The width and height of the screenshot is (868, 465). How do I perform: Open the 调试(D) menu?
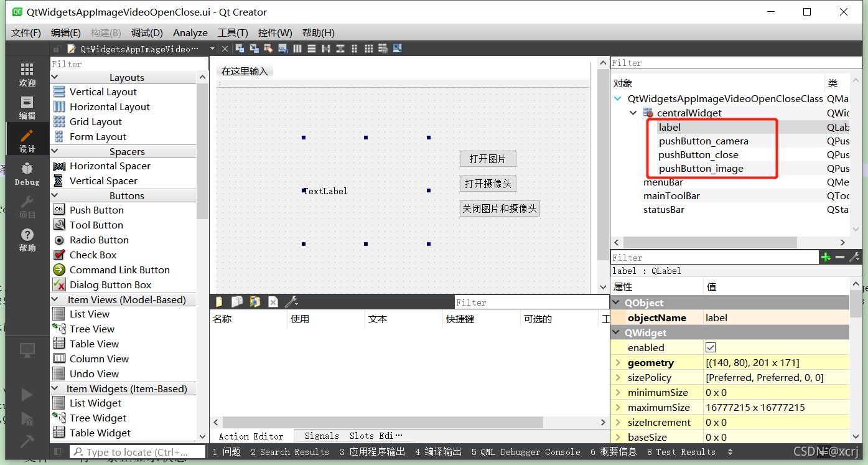coord(147,32)
